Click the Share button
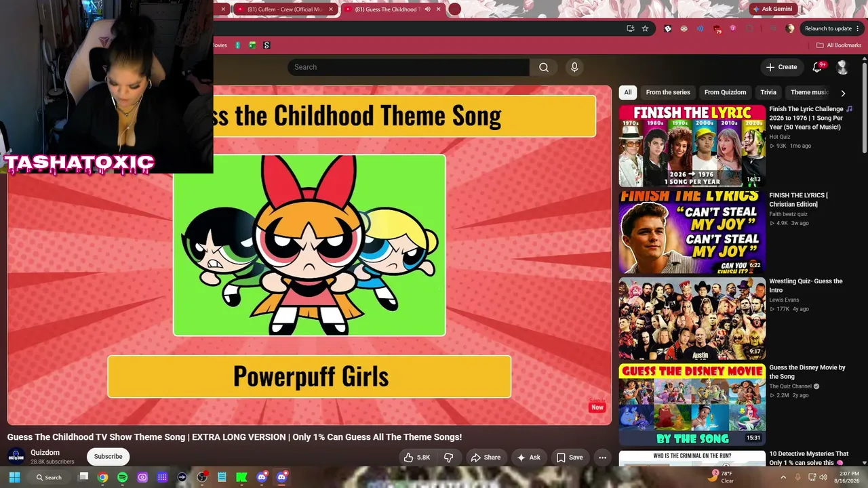Viewport: 868px width, 488px height. coord(486,457)
